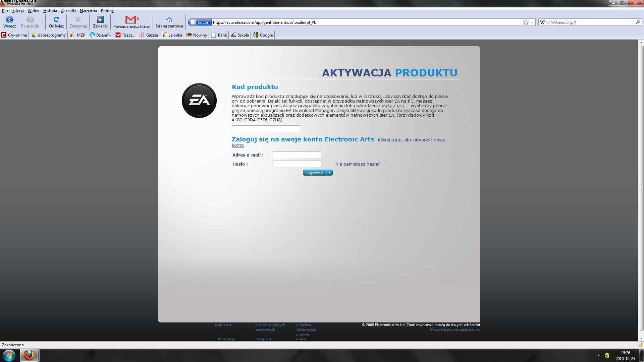Open the history dropdown next to Do przodu

pos(43,22)
